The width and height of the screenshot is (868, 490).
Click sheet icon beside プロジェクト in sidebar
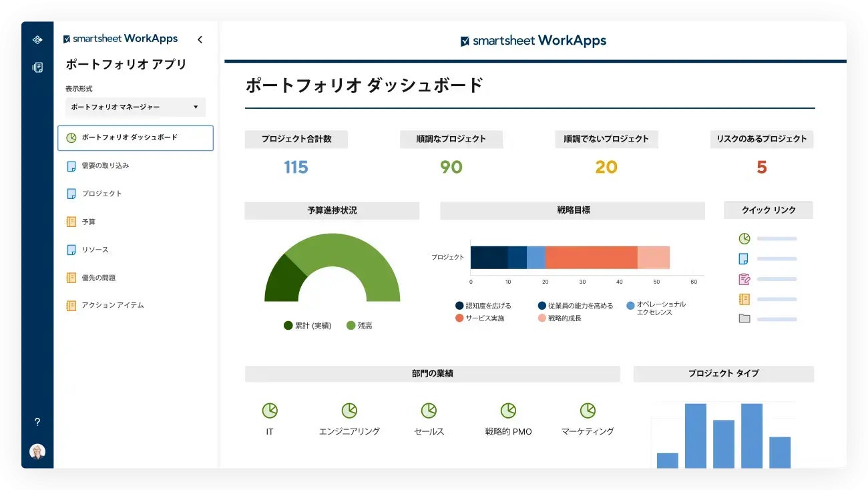[71, 194]
